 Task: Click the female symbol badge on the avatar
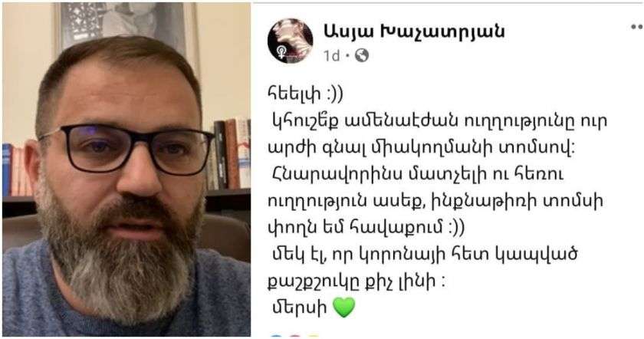(282, 52)
